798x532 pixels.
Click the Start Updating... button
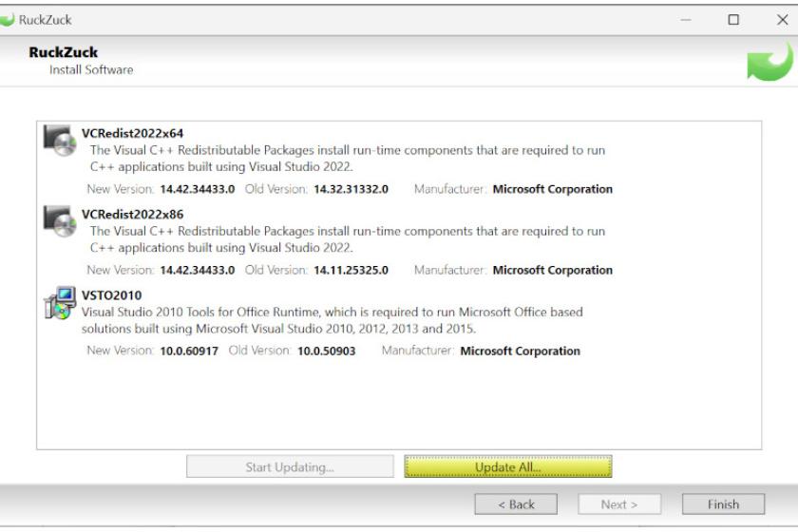tap(290, 466)
